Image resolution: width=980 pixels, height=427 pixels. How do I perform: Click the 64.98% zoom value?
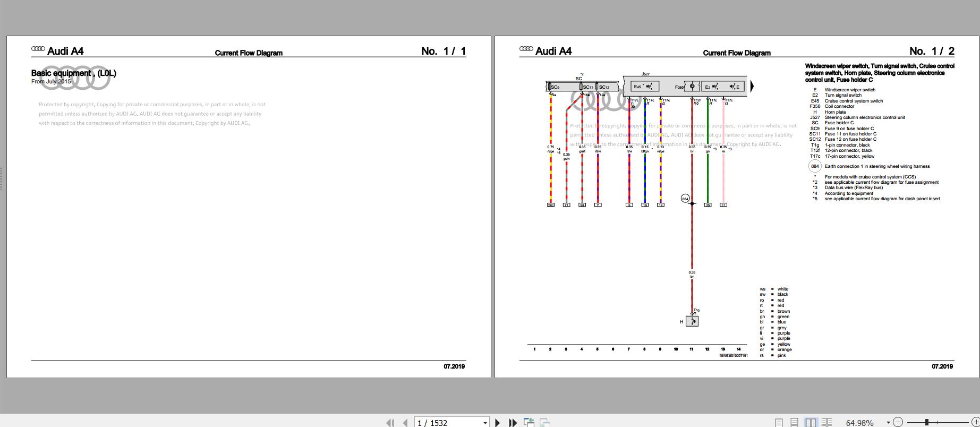click(x=859, y=423)
